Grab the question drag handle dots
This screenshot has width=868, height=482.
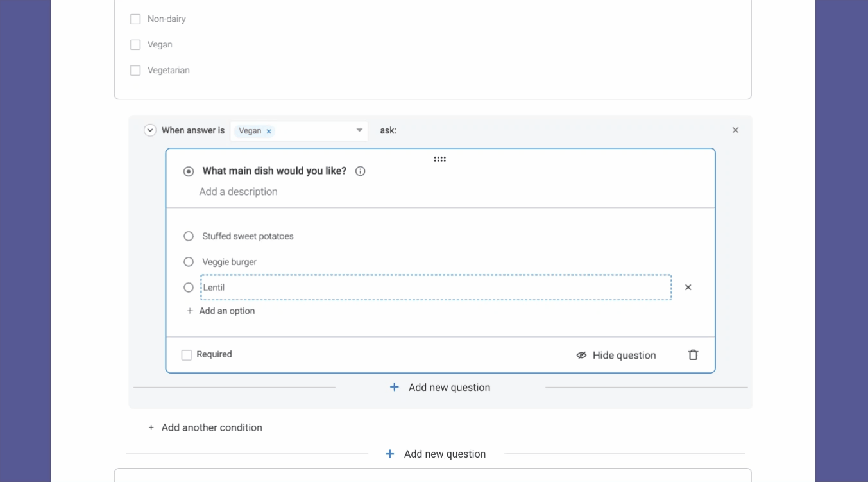(x=439, y=159)
